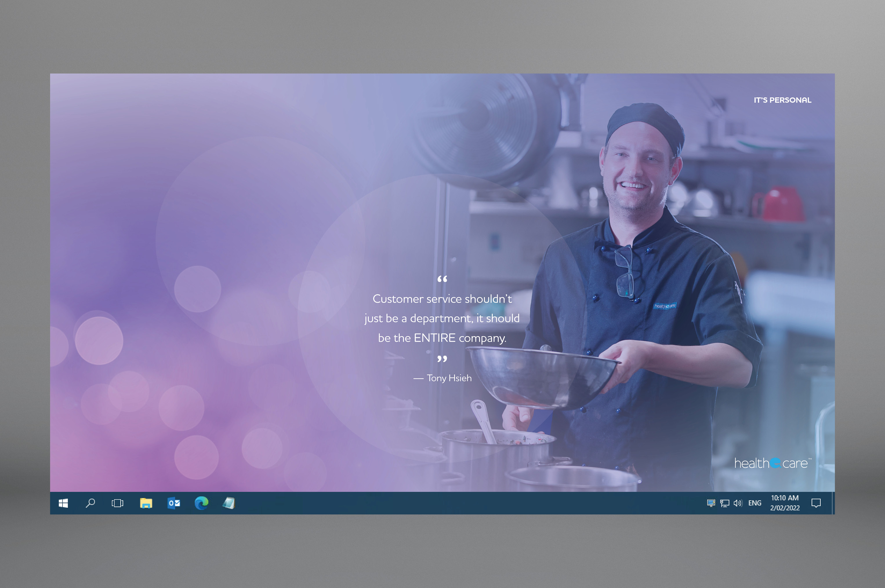The width and height of the screenshot is (885, 588).
Task: Open the network status tray icon
Action: tap(724, 503)
